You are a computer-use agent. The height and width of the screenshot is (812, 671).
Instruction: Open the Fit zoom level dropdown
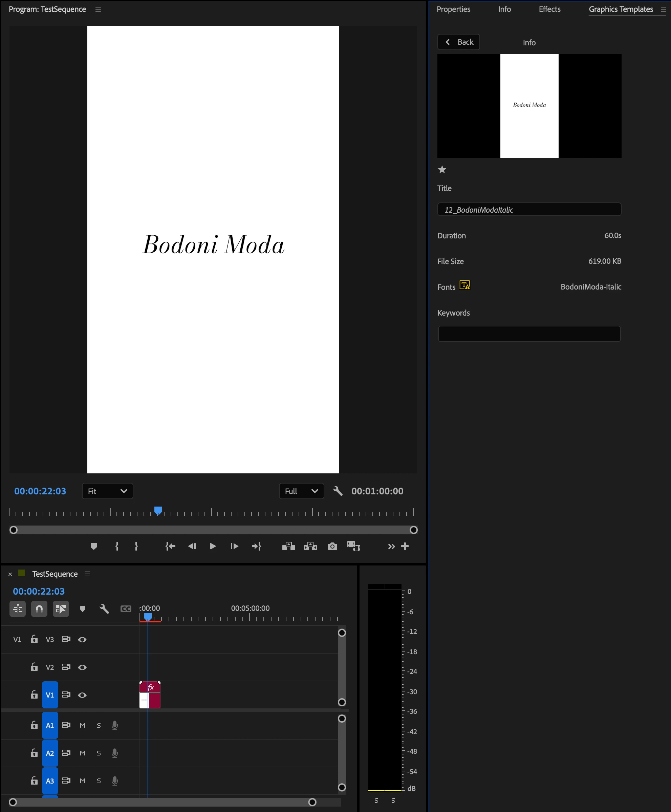pyautogui.click(x=107, y=491)
